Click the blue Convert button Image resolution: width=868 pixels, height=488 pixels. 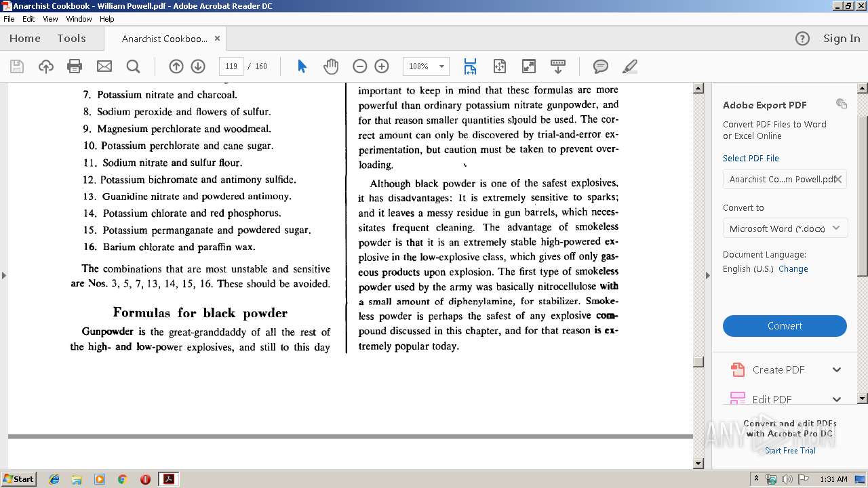tap(785, 326)
